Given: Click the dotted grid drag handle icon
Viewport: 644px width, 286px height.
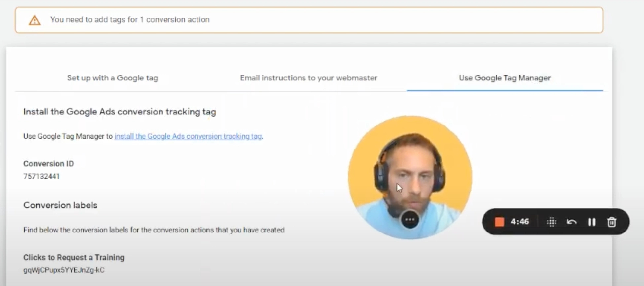Looking at the screenshot, I should click(552, 222).
